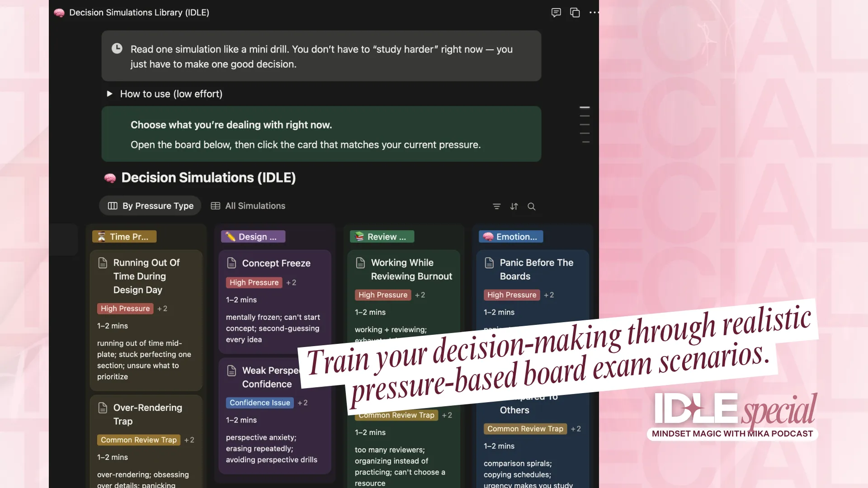Open the Running Out Of Time During Design Day card
This screenshot has width=868, height=488.
146,320
